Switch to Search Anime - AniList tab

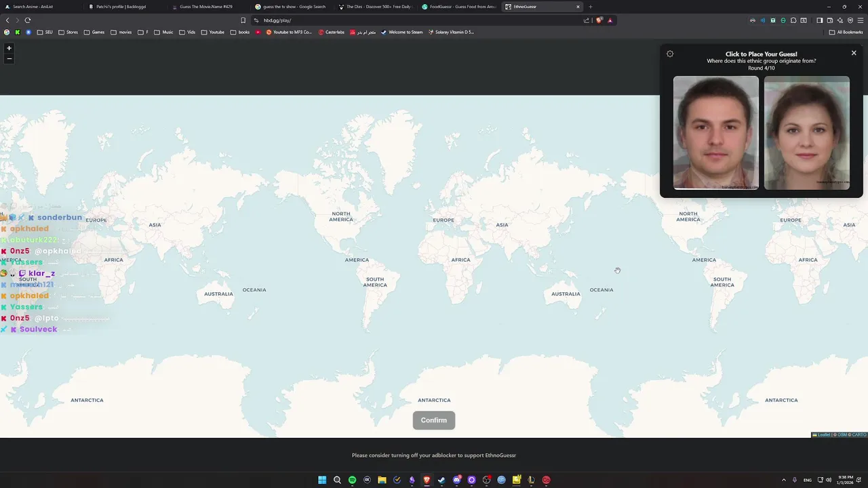41,7
